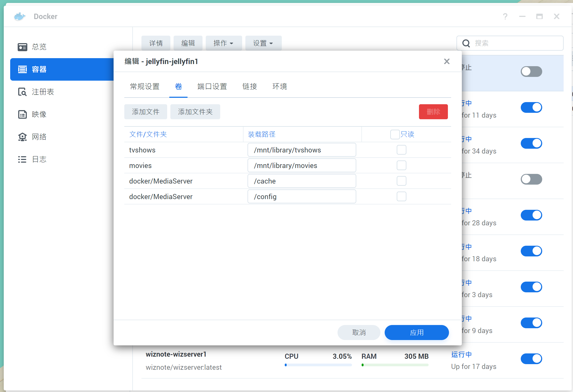This screenshot has width=573, height=392.
Task: Click the 编辑 edit toolbar button
Action: [x=188, y=43]
